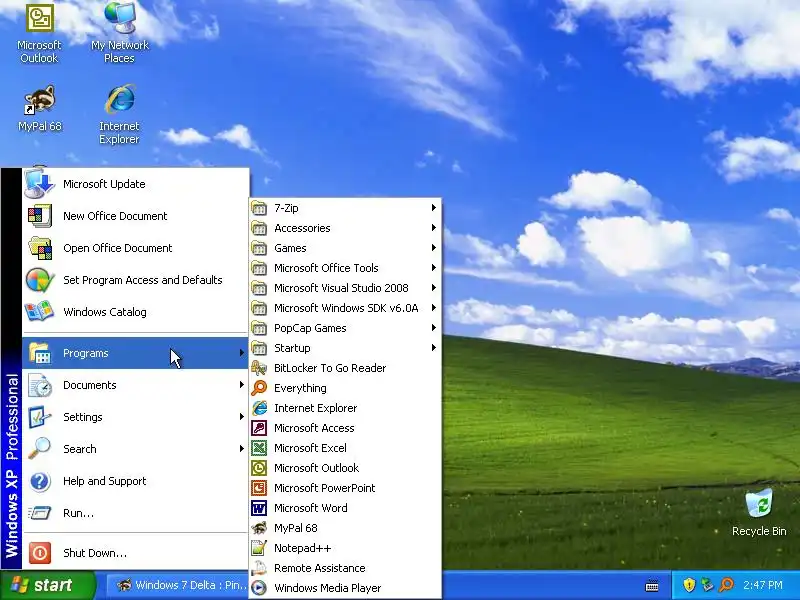
Task: Expand the Microsoft Windows SDK v6.0A submenu arrow
Action: [x=434, y=308]
